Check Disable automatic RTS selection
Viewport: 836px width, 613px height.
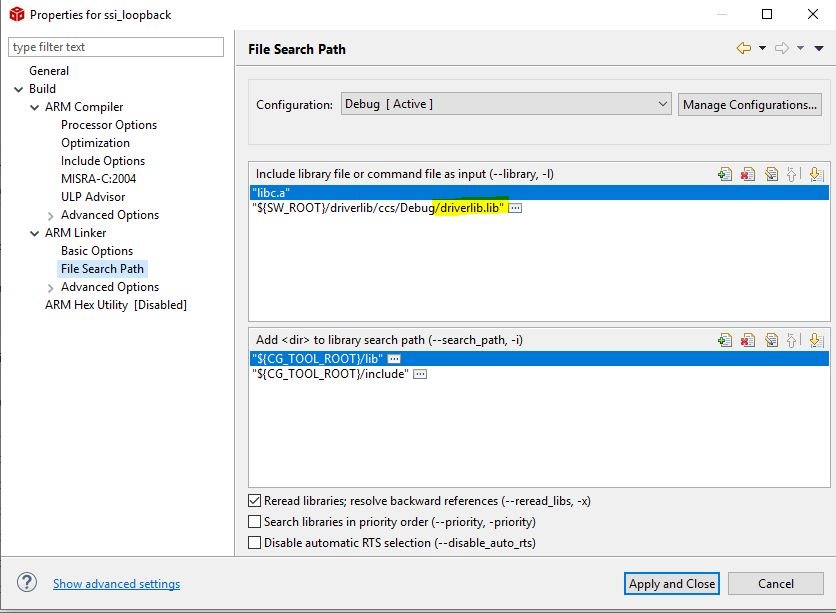(254, 543)
